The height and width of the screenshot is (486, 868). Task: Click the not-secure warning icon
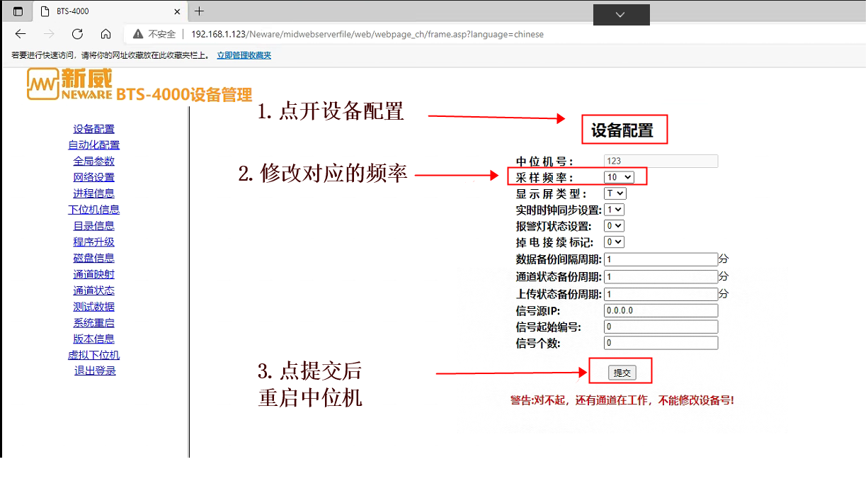click(x=137, y=34)
